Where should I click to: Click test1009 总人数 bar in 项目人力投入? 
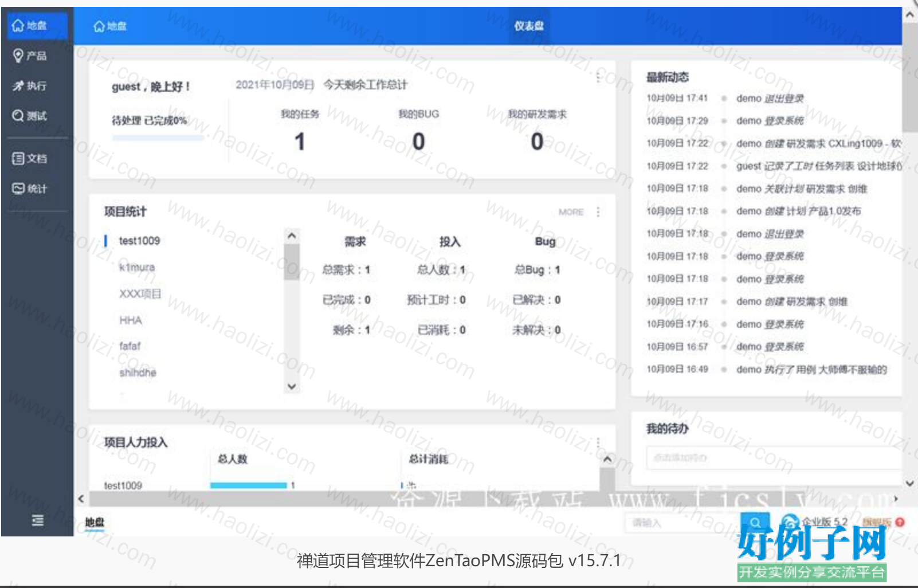pos(248,485)
